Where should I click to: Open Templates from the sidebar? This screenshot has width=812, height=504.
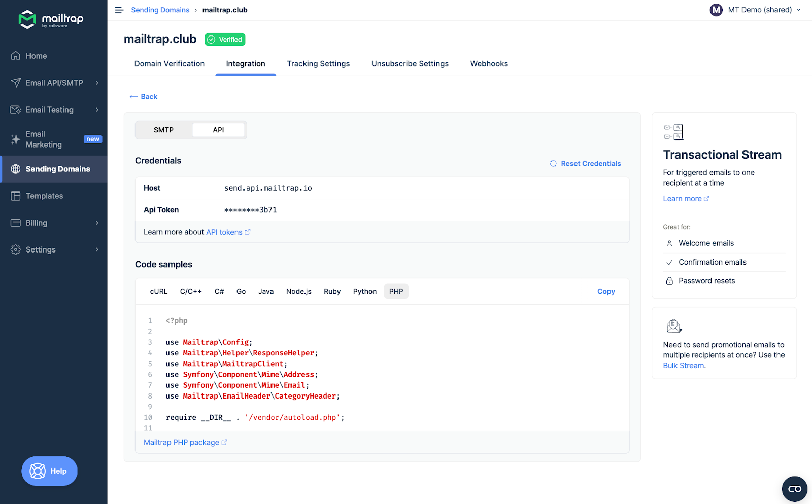(x=44, y=196)
